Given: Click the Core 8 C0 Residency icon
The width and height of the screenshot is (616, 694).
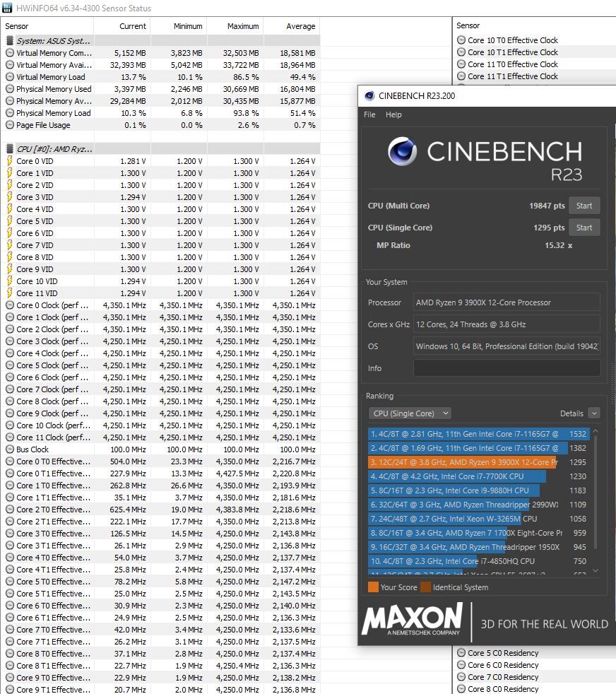Looking at the screenshot, I should pyautogui.click(x=461, y=688).
